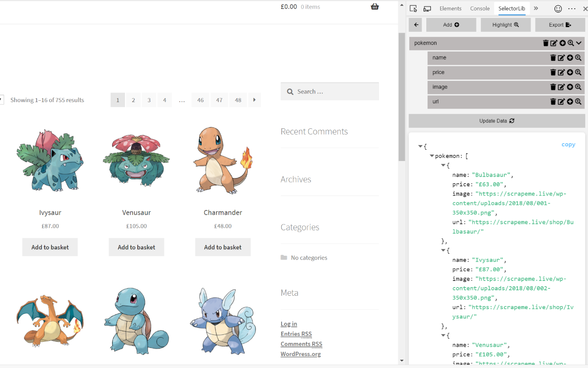Image resolution: width=588 pixels, height=368 pixels.
Task: Delete the name selector
Action: 553,58
